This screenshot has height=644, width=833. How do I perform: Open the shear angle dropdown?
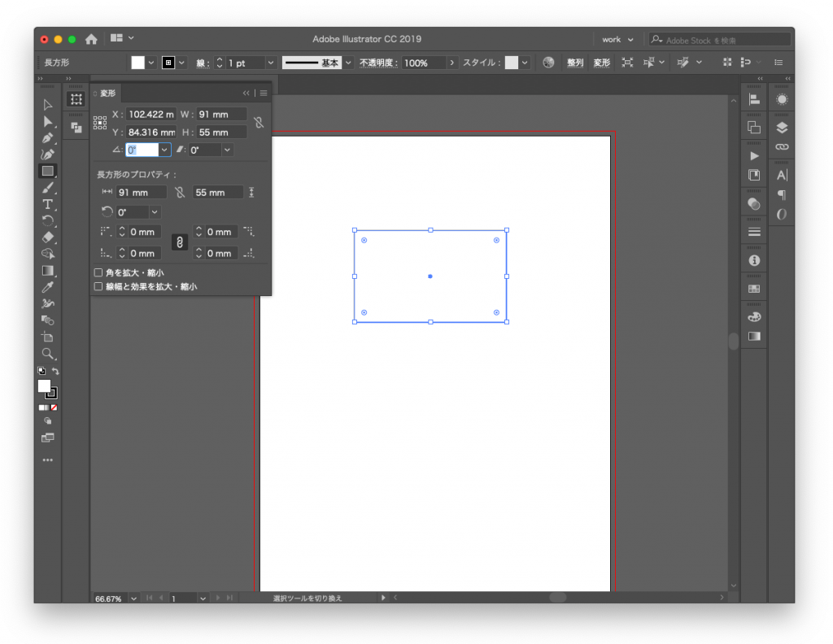(x=228, y=150)
